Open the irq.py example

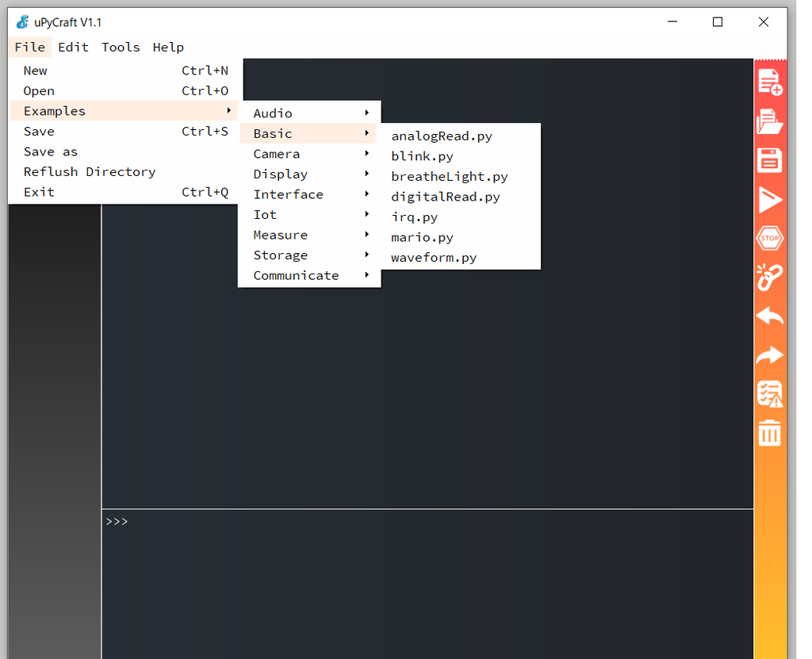(461, 216)
